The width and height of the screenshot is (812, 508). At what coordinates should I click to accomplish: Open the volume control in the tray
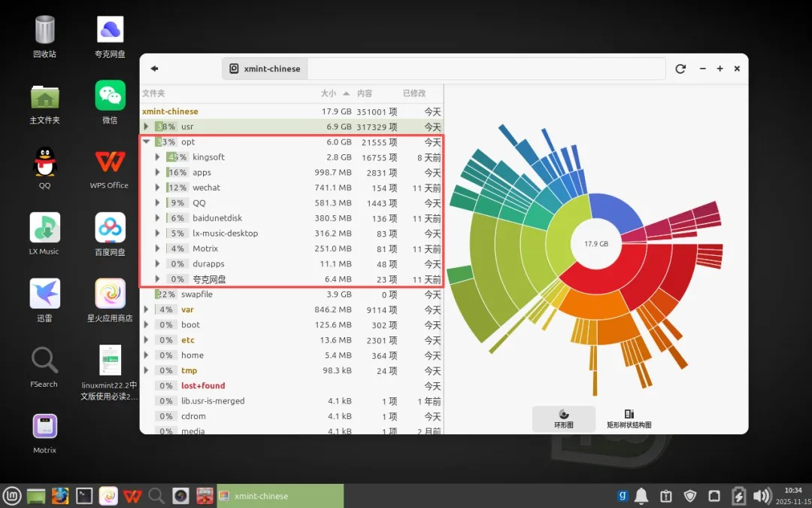[x=762, y=496]
